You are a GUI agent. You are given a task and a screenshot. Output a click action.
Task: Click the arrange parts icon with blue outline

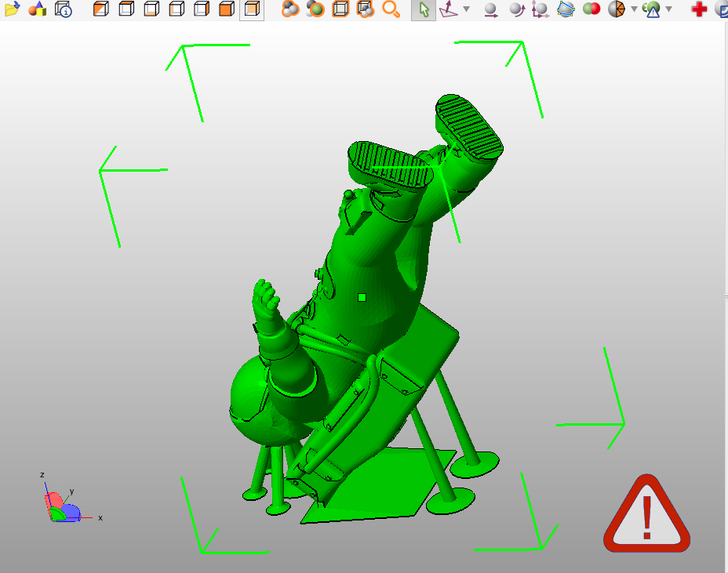(566, 9)
